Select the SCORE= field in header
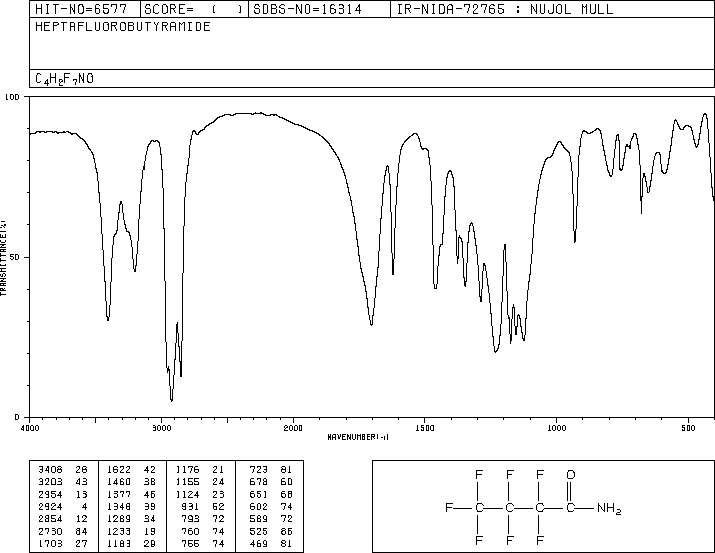This screenshot has height=553, width=715. pyautogui.click(x=194, y=9)
